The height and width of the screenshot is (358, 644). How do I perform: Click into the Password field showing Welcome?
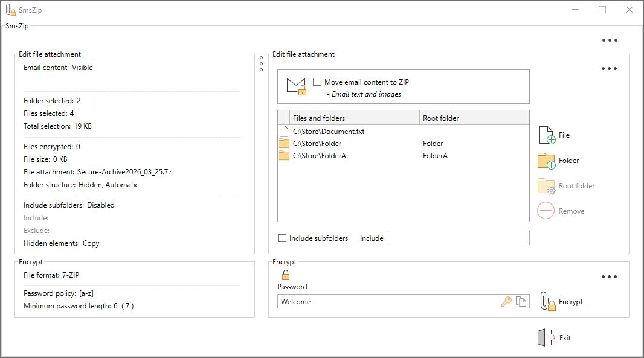387,302
